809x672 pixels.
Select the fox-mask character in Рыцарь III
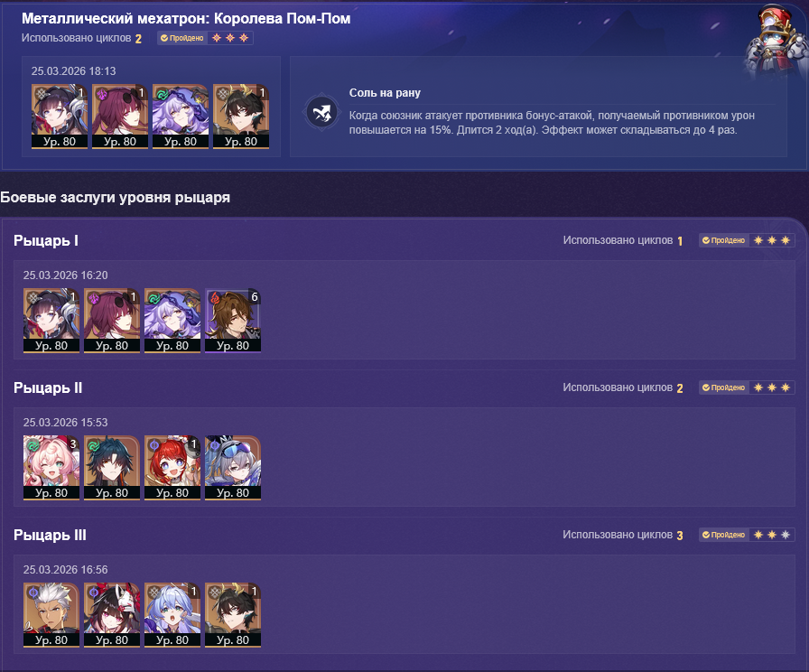(112, 615)
